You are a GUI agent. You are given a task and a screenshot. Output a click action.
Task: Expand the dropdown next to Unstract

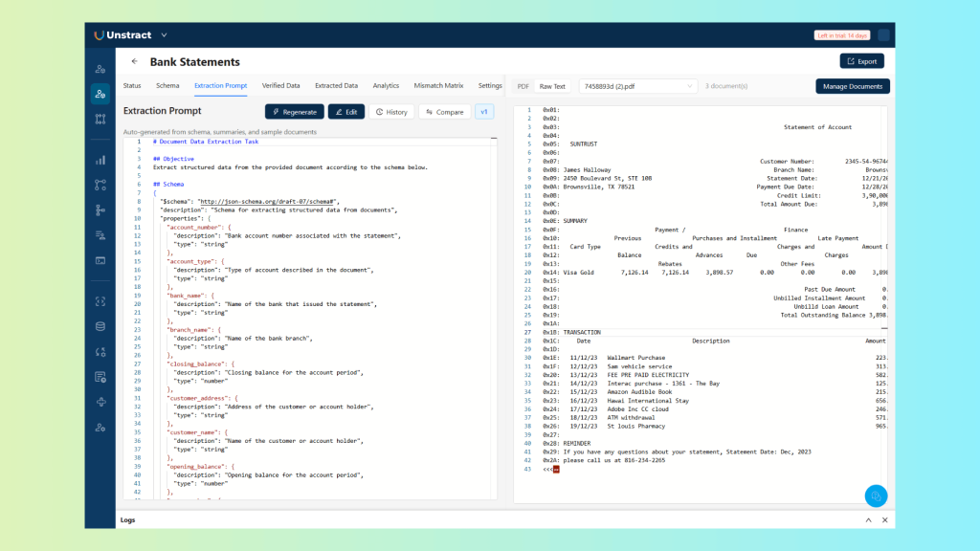[164, 35]
